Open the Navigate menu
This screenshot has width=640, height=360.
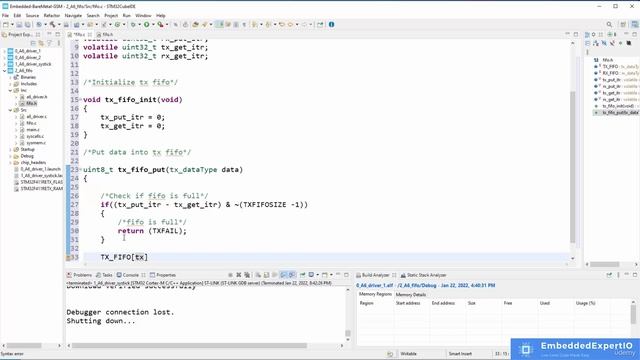tap(73, 16)
